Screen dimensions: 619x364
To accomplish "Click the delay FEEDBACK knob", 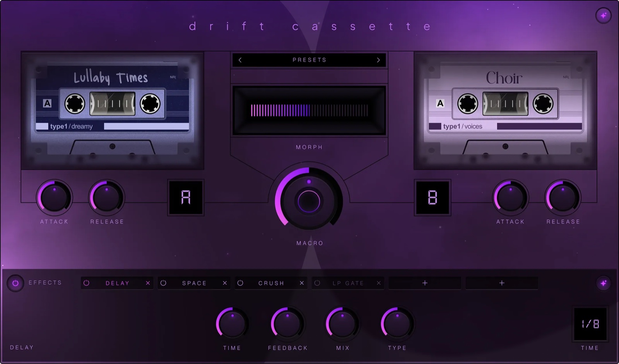I will (x=287, y=324).
